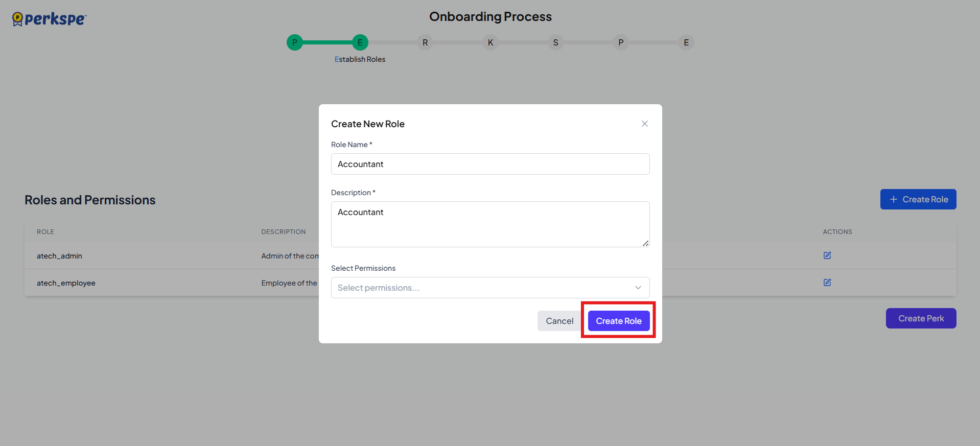The image size is (980, 446).
Task: Open the S onboarding step
Action: pos(555,42)
